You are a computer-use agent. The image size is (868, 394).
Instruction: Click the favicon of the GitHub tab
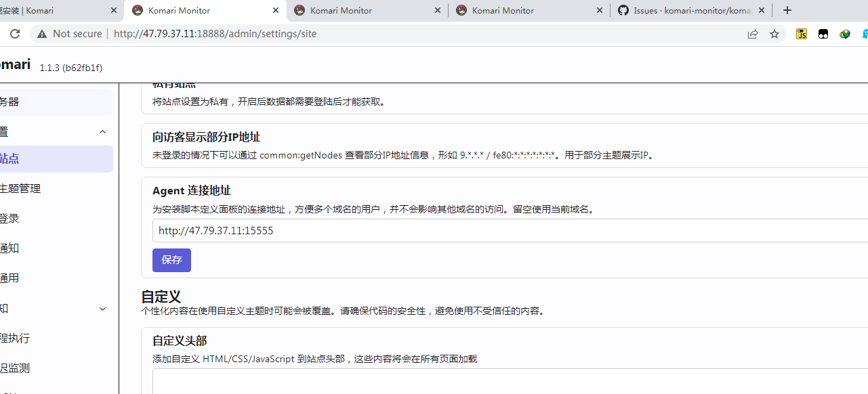(x=623, y=10)
